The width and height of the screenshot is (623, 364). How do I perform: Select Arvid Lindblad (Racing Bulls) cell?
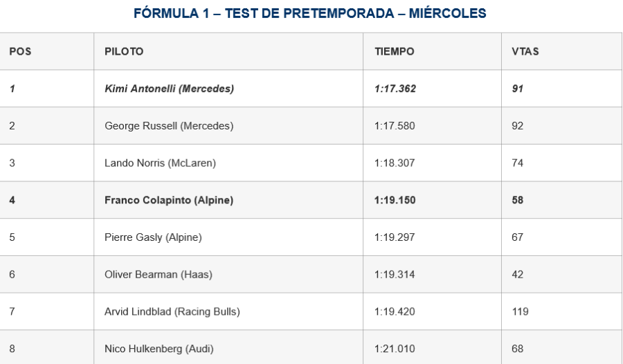(172, 311)
